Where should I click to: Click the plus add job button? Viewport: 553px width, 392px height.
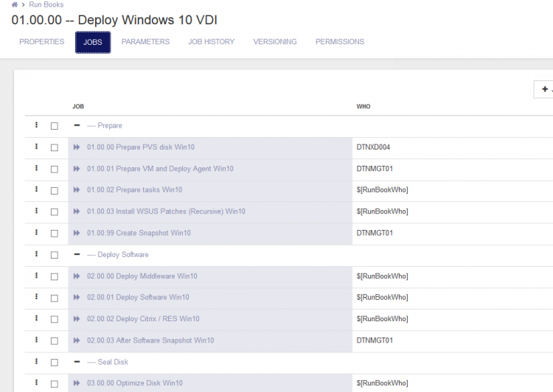point(543,89)
